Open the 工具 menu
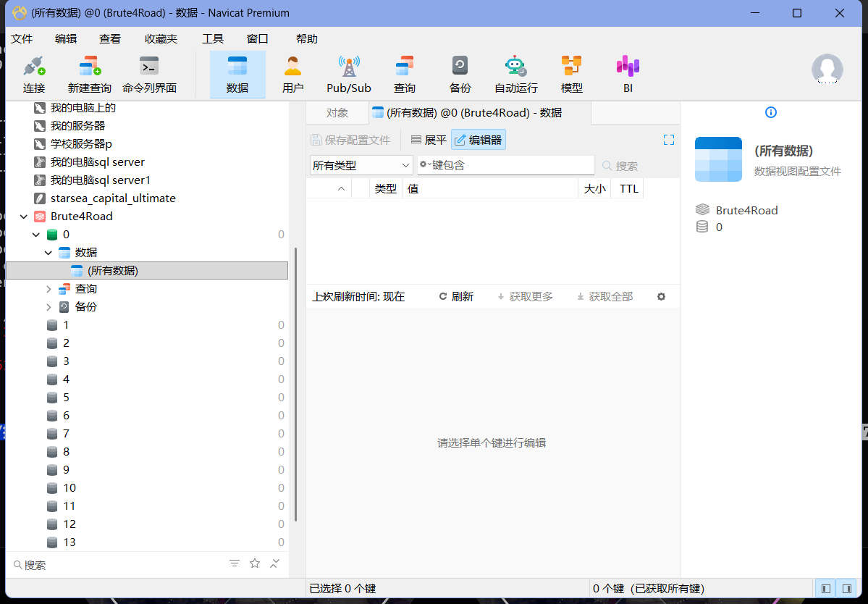This screenshot has height=604, width=868. 213,39
